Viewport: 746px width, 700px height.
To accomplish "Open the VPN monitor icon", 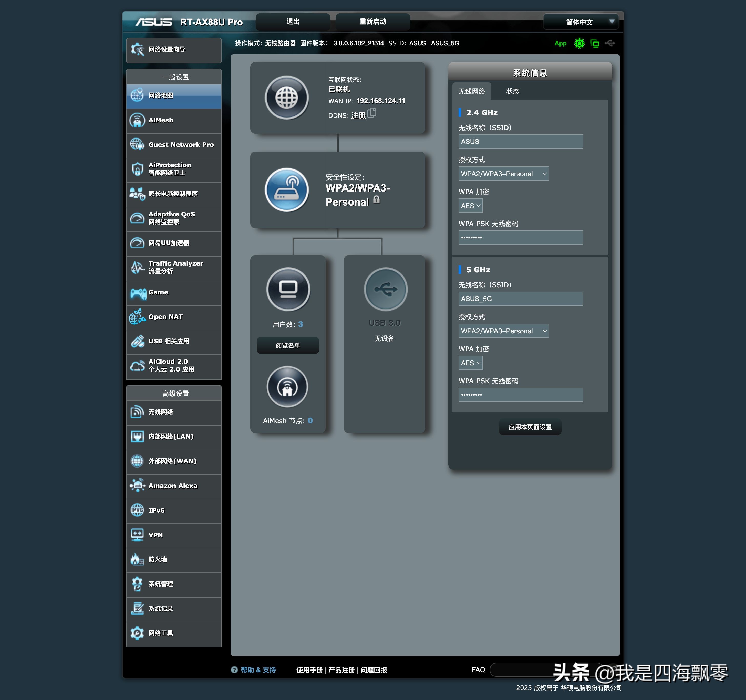I will coord(137,535).
